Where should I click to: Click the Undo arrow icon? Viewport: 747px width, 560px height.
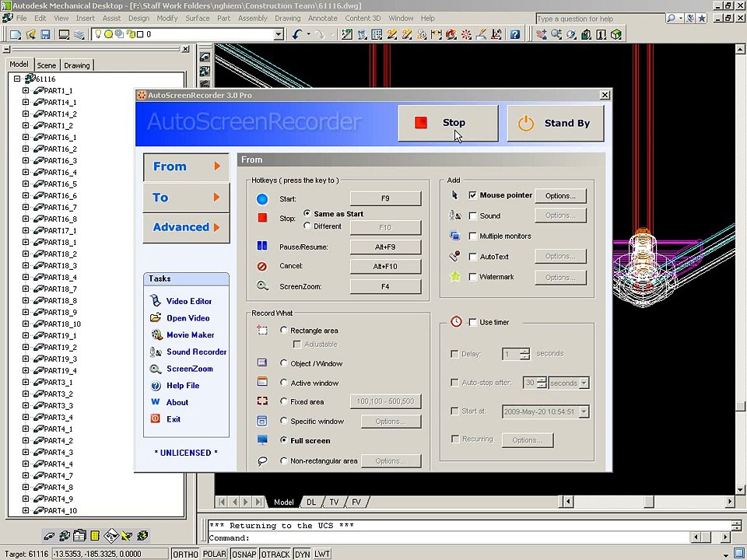coord(296,34)
